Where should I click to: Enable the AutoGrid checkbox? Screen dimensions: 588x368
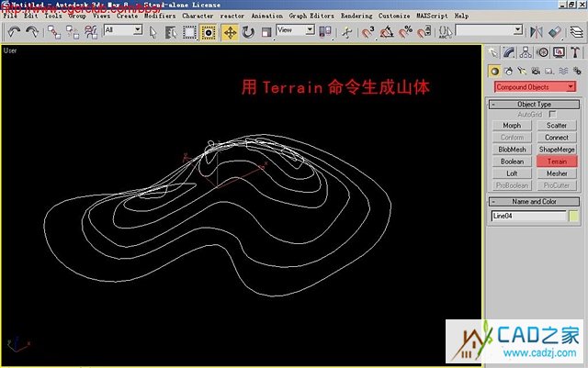(552, 114)
